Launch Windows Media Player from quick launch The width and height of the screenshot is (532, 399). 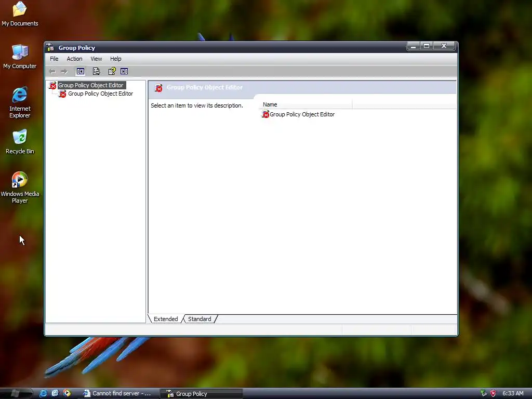(x=67, y=393)
